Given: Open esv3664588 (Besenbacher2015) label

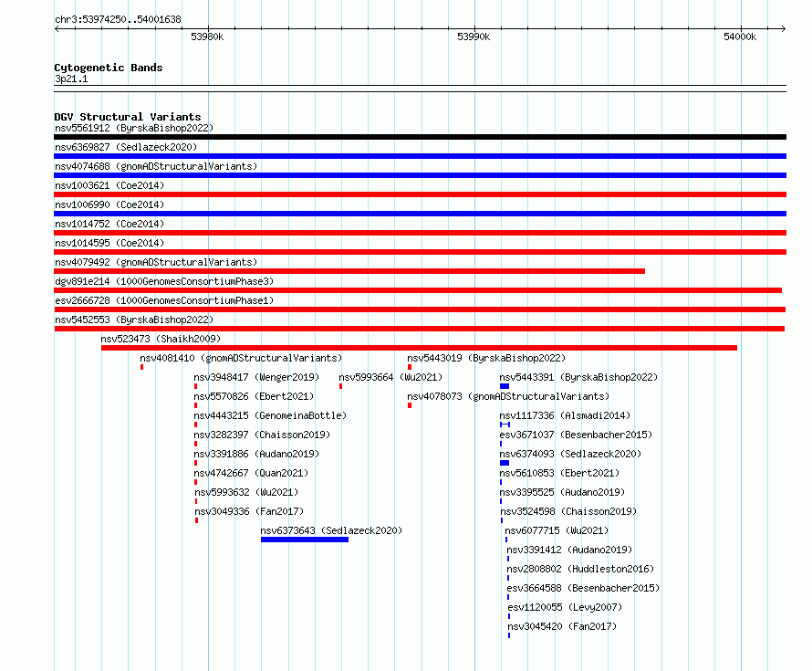Looking at the screenshot, I should pos(583,588).
